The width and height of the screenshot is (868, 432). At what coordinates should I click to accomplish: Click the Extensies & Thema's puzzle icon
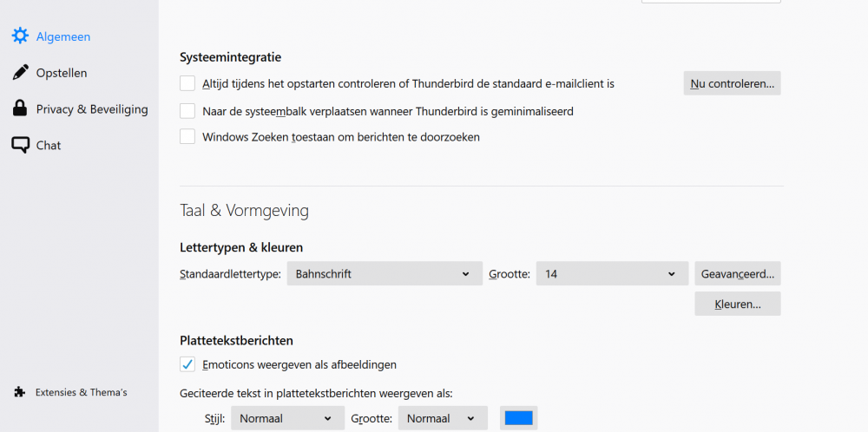(x=20, y=392)
